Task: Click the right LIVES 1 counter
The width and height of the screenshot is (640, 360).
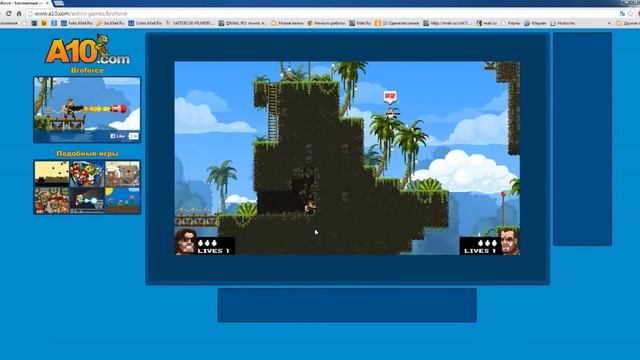Action: tap(480, 251)
